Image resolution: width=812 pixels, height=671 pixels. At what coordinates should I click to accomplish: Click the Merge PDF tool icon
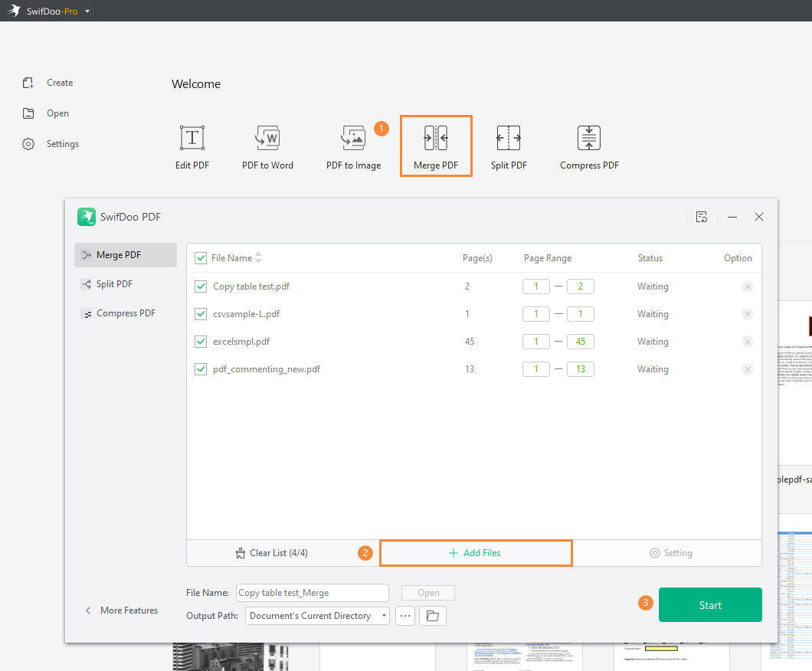pyautogui.click(x=436, y=138)
